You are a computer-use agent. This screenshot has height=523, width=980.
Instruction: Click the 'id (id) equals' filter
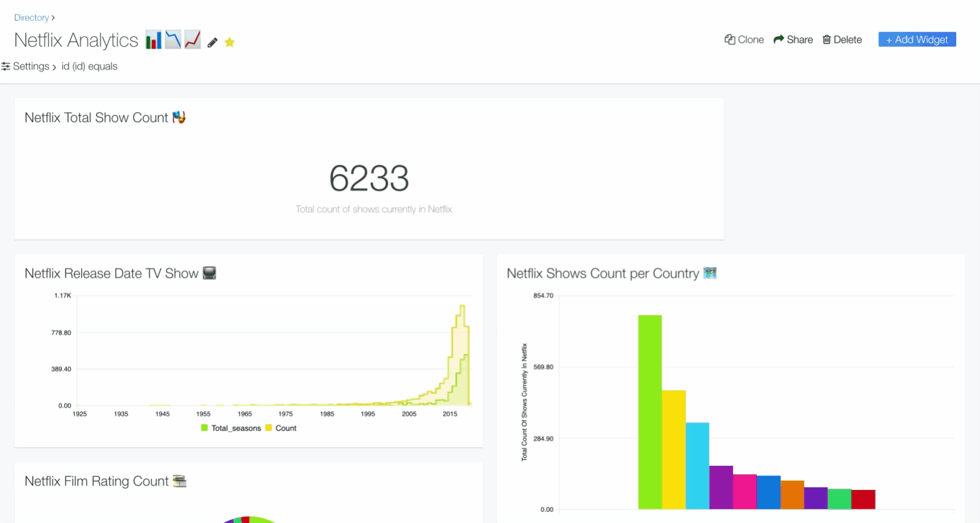[90, 66]
